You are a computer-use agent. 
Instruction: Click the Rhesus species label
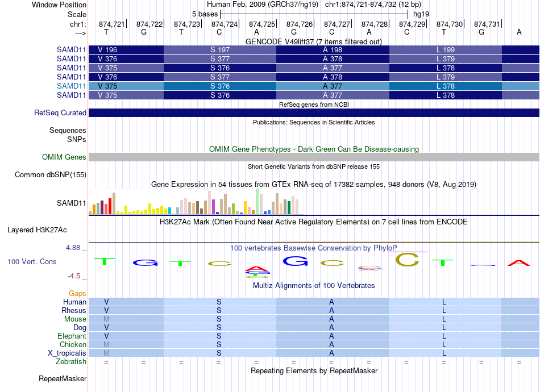click(x=74, y=310)
